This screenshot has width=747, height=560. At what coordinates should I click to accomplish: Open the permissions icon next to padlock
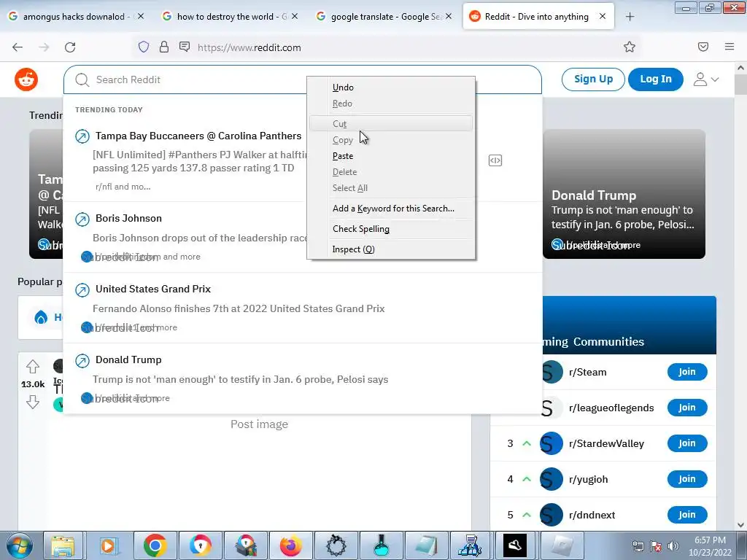click(185, 47)
